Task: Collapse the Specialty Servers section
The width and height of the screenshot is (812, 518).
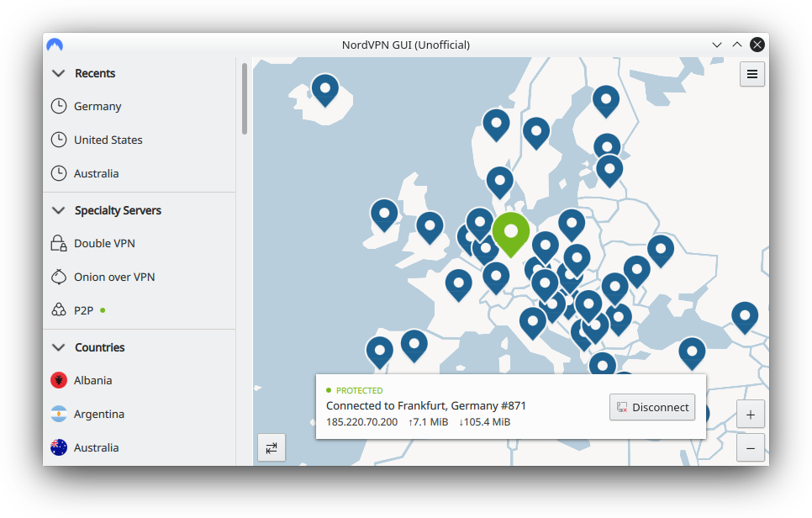Action: pyautogui.click(x=58, y=210)
